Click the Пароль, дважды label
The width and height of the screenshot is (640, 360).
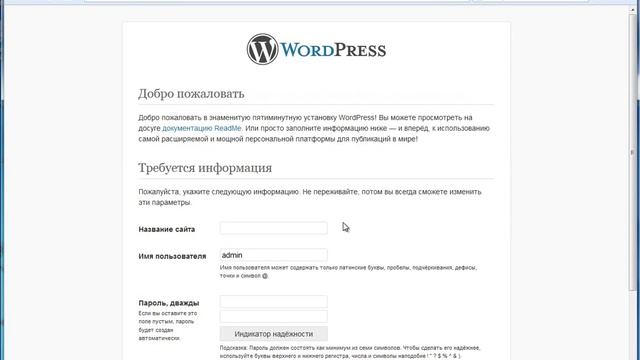click(169, 303)
